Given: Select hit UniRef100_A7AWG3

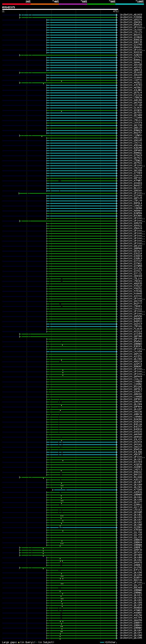Looking at the screenshot, I should tap(131, 610).
